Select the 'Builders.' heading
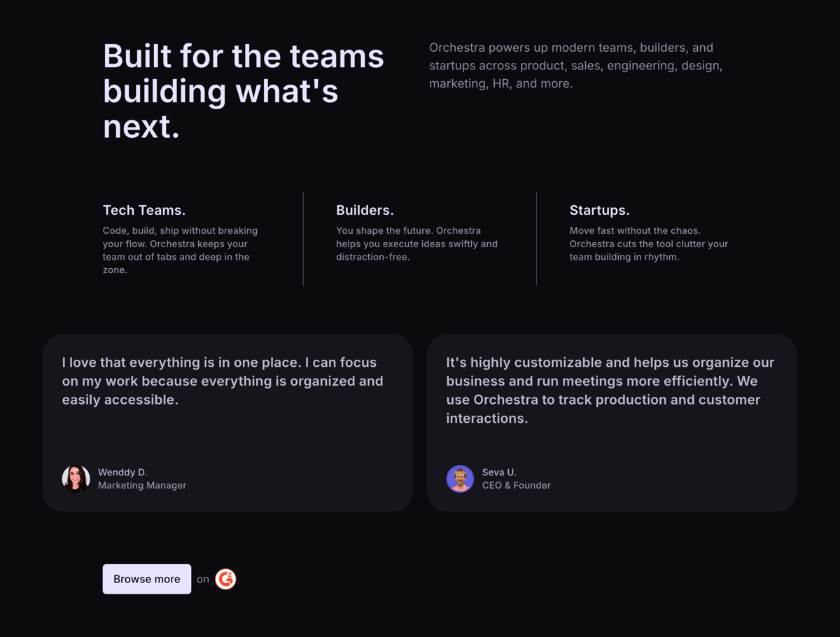840x637 pixels. coord(365,209)
